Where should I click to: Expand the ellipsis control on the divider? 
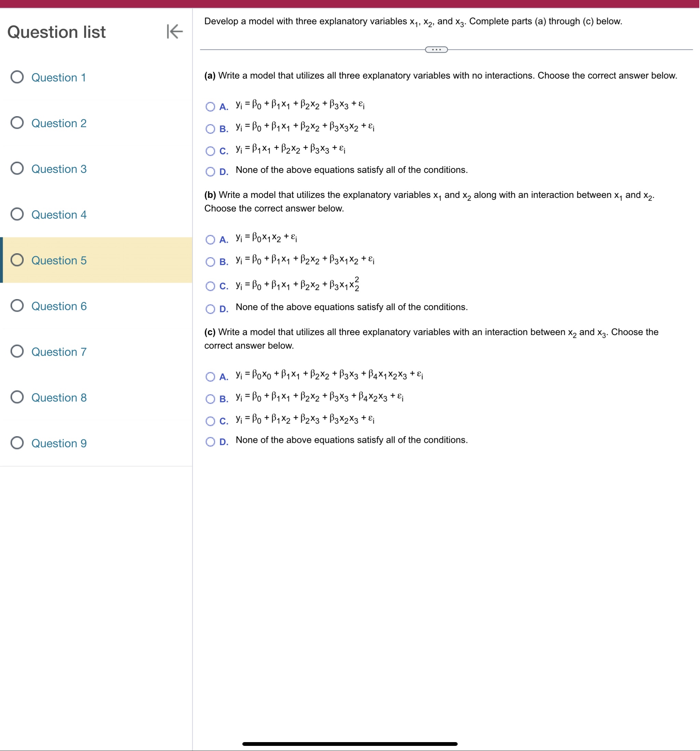[436, 49]
